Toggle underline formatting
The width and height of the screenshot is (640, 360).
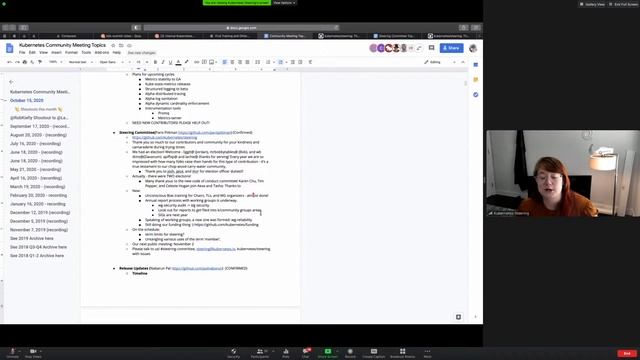pos(171,62)
